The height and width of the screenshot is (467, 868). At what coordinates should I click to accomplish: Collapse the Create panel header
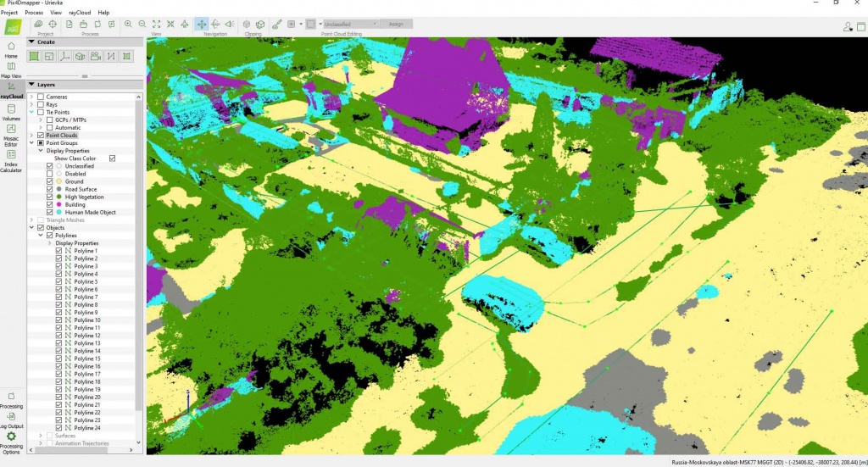(x=31, y=42)
